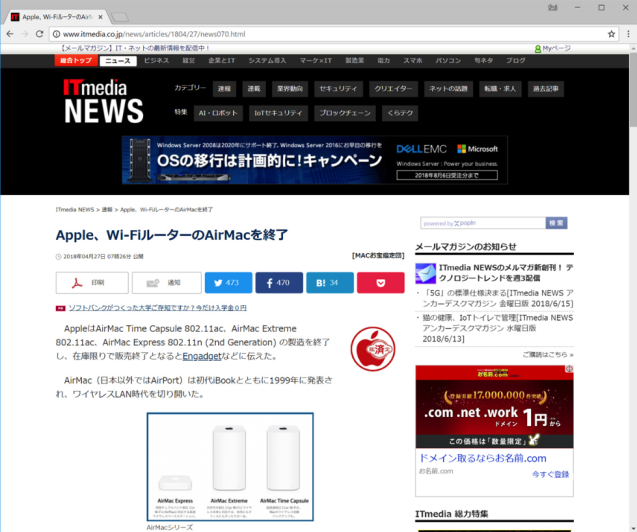Open ブログ in the top navigation
This screenshot has height=532, width=637.
click(x=516, y=61)
